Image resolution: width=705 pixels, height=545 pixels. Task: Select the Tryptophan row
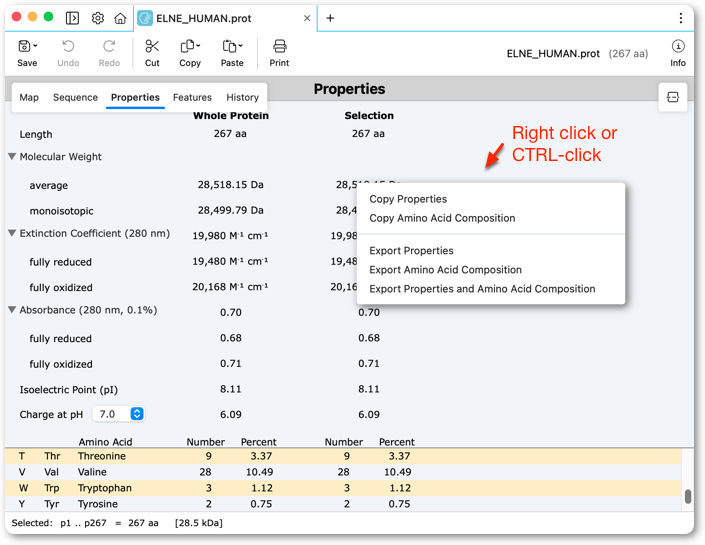pyautogui.click(x=344, y=488)
